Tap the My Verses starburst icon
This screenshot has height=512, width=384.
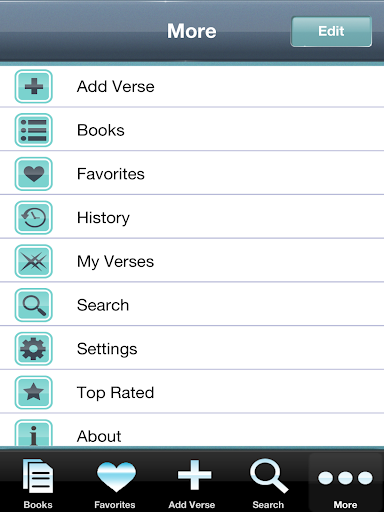point(34,261)
